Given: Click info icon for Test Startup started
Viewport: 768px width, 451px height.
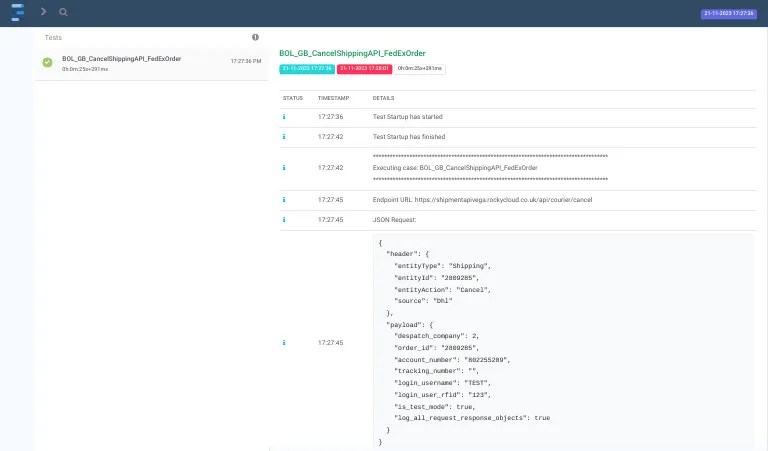Looking at the screenshot, I should pyautogui.click(x=284, y=117).
